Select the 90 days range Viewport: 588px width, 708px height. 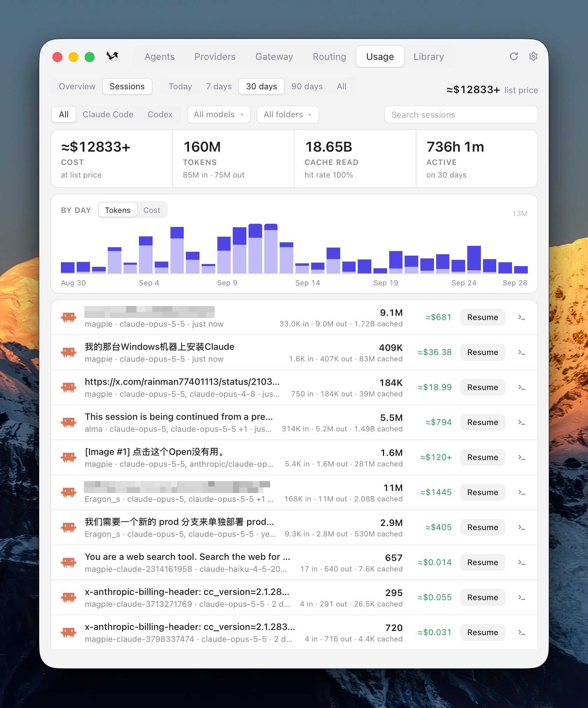pyautogui.click(x=307, y=86)
